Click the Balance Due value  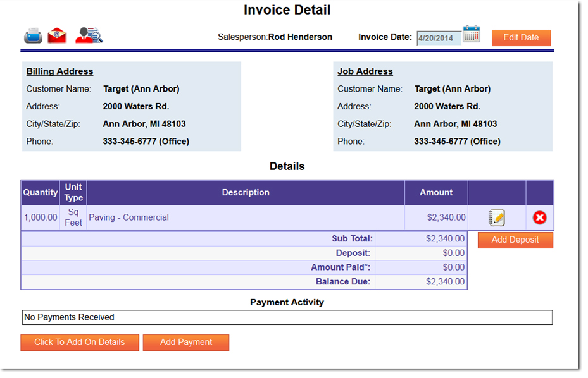coord(445,282)
